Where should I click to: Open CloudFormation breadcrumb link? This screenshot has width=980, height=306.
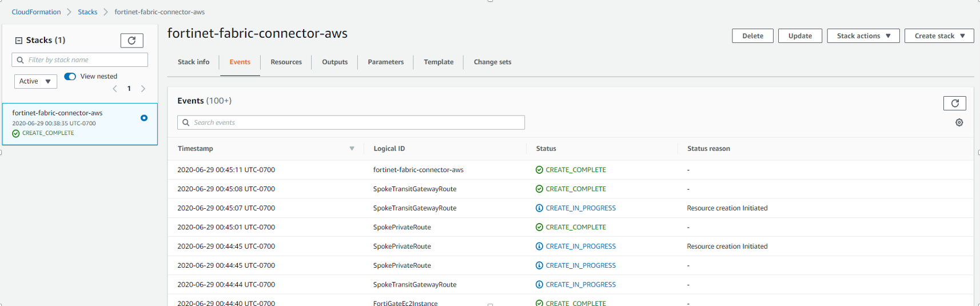[36, 12]
